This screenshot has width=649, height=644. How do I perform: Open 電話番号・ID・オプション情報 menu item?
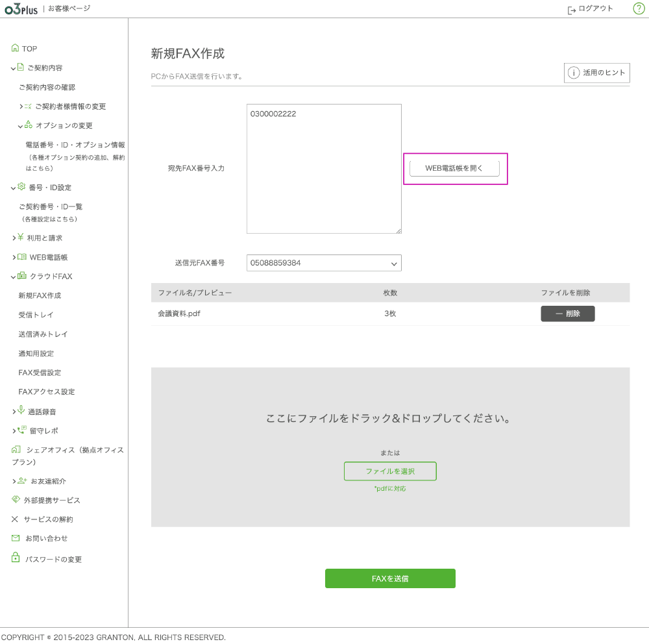point(75,145)
